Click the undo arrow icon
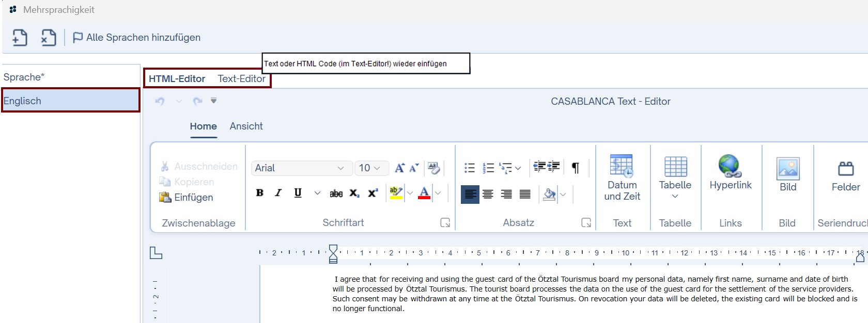Image resolution: width=868 pixels, height=323 pixels. pyautogui.click(x=160, y=101)
